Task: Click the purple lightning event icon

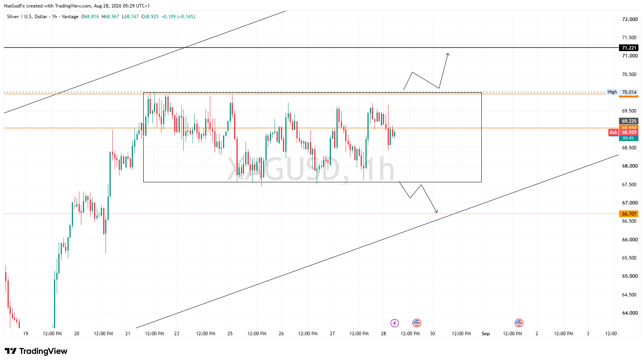Action: pyautogui.click(x=394, y=323)
